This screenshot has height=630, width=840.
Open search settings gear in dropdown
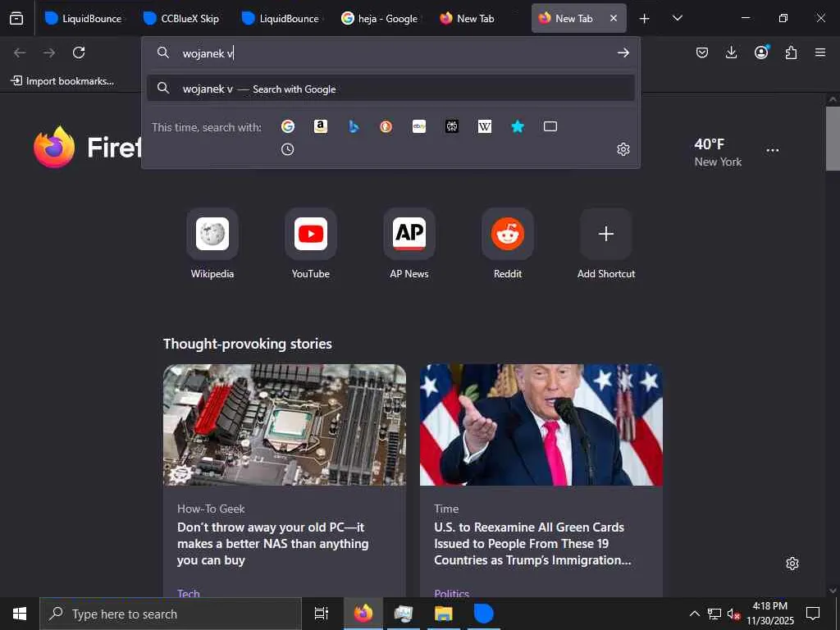(623, 149)
